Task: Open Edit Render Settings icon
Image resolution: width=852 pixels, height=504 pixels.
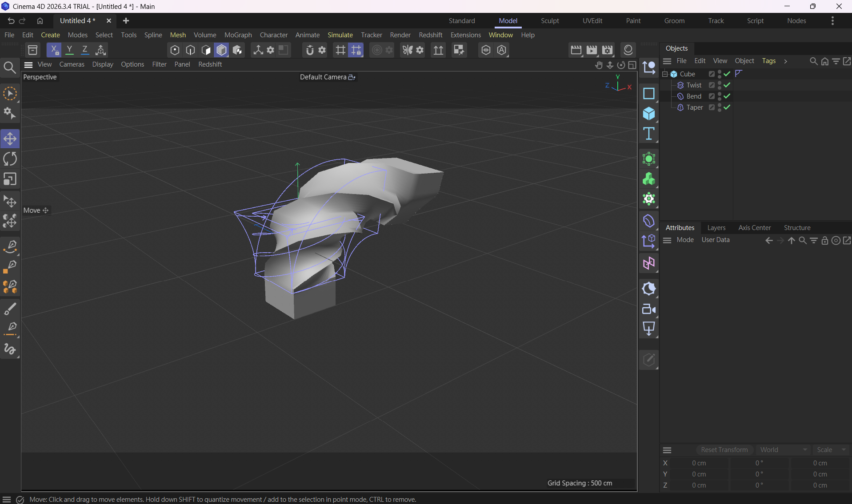Action: (608, 50)
